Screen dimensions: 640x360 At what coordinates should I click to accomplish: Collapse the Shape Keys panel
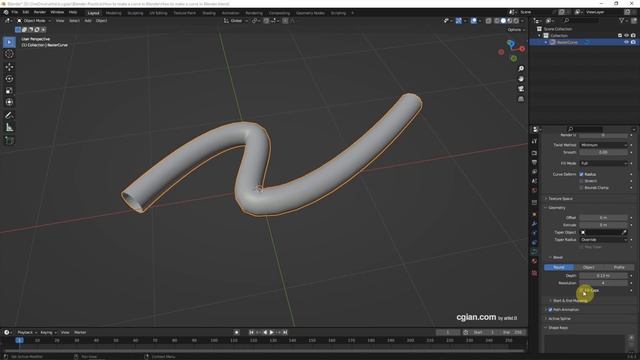(x=558, y=328)
